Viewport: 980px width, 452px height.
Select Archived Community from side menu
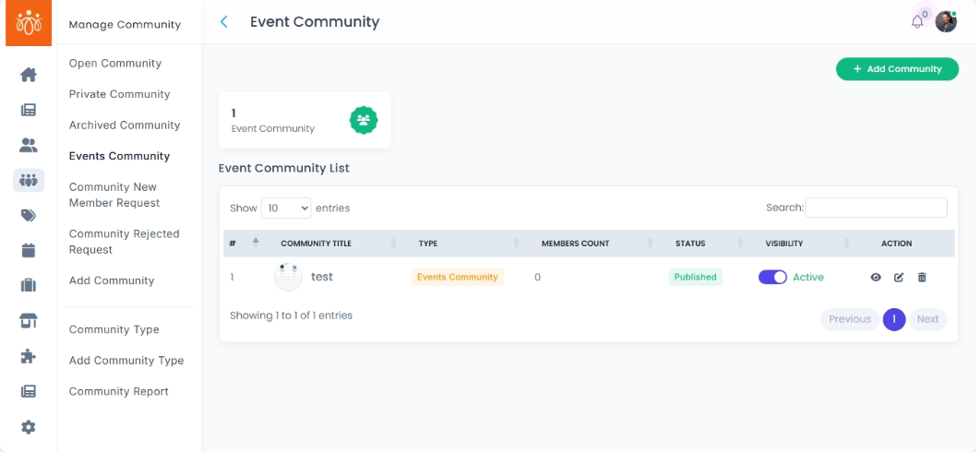point(125,125)
